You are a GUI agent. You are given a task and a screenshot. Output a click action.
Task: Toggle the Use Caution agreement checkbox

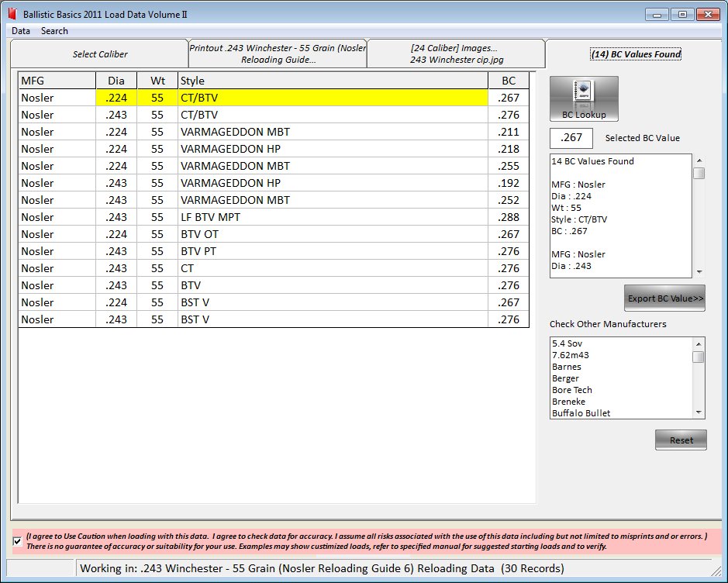(x=18, y=540)
